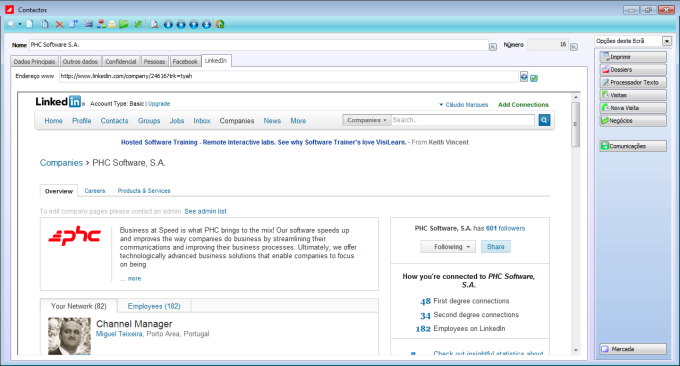
Task: Click the Miguel Teixeira name link
Action: pyautogui.click(x=119, y=334)
